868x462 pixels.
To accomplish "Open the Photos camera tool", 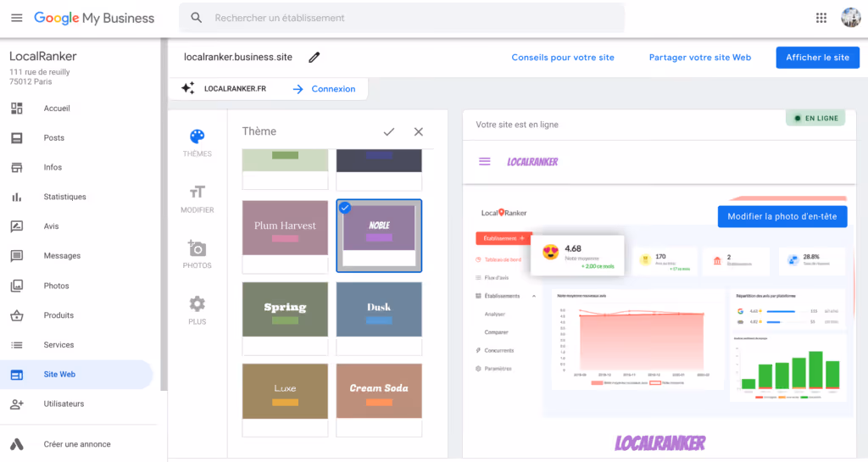I will pos(197,254).
